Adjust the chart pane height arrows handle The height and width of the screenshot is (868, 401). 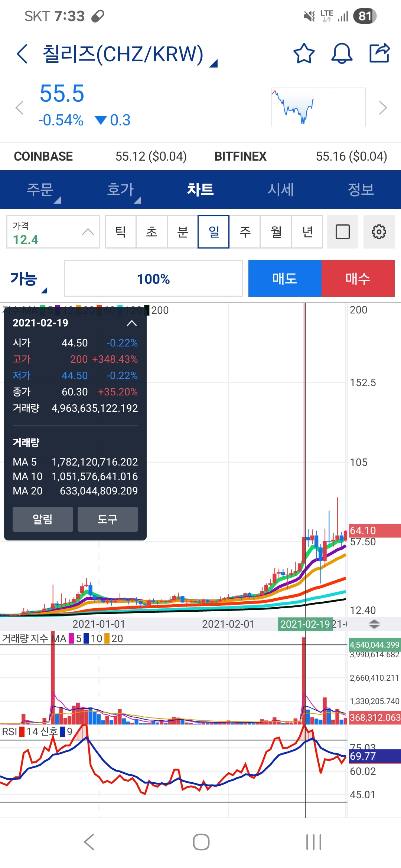(374, 624)
